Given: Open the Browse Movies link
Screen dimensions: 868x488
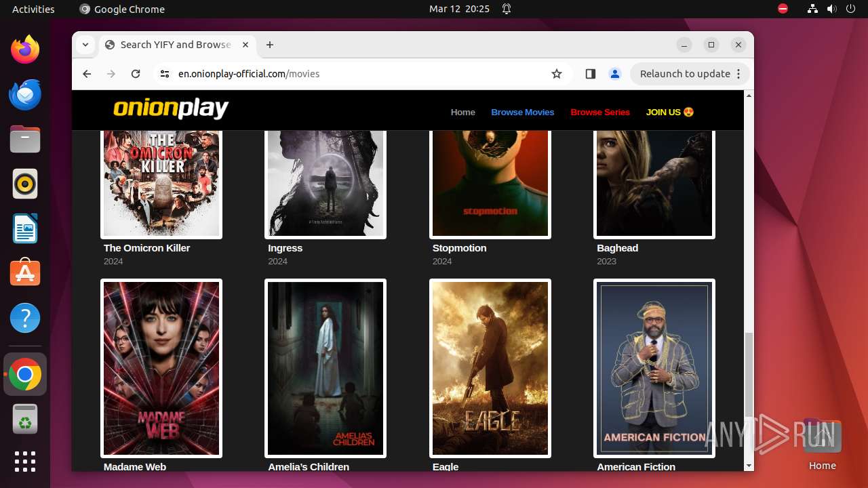Looking at the screenshot, I should (x=523, y=112).
